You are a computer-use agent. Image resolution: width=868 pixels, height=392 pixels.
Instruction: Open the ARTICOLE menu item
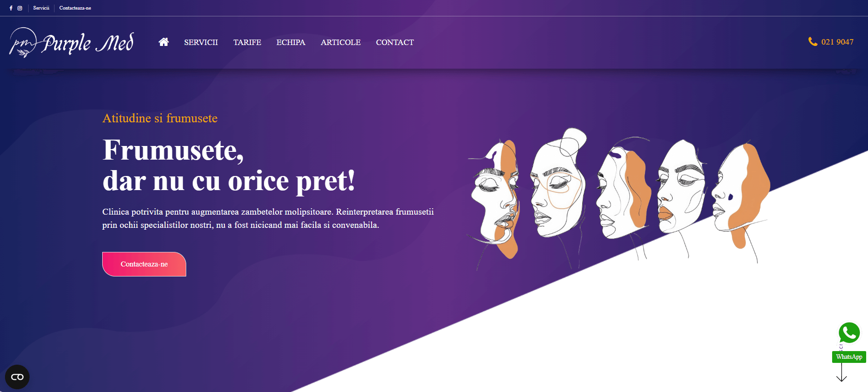click(x=341, y=42)
